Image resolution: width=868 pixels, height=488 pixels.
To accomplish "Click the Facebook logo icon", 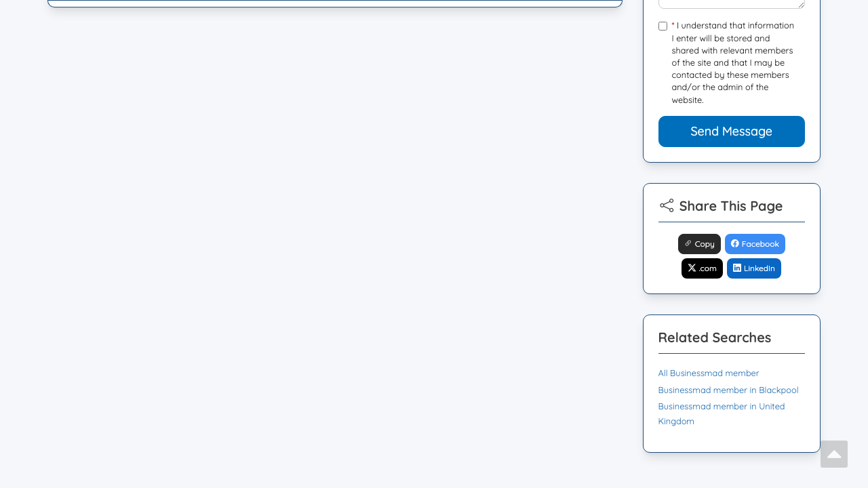I will coord(734,243).
